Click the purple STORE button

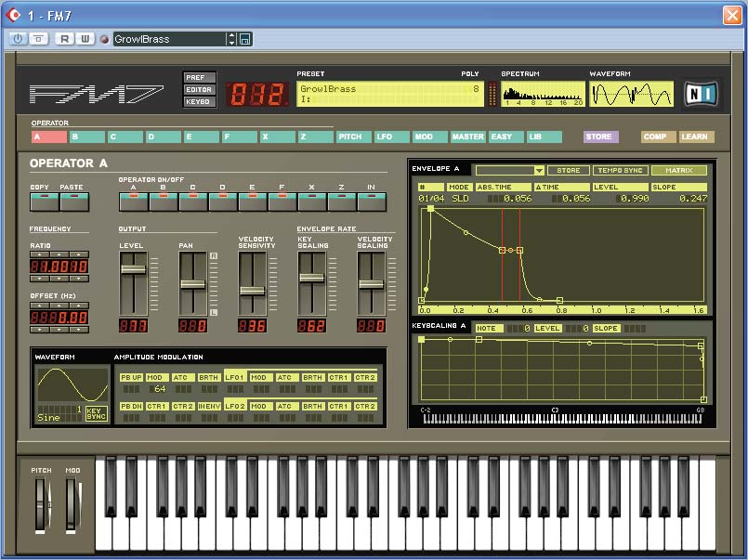[x=601, y=137]
